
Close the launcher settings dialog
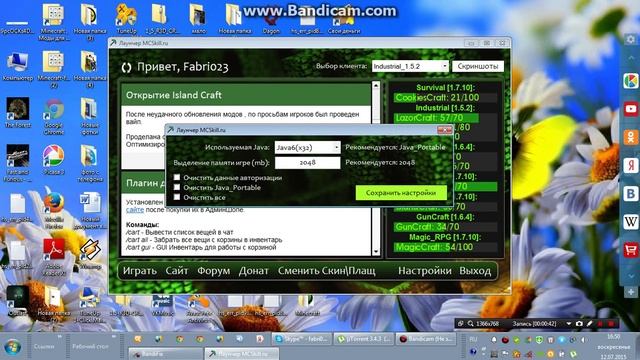pyautogui.click(x=444, y=130)
